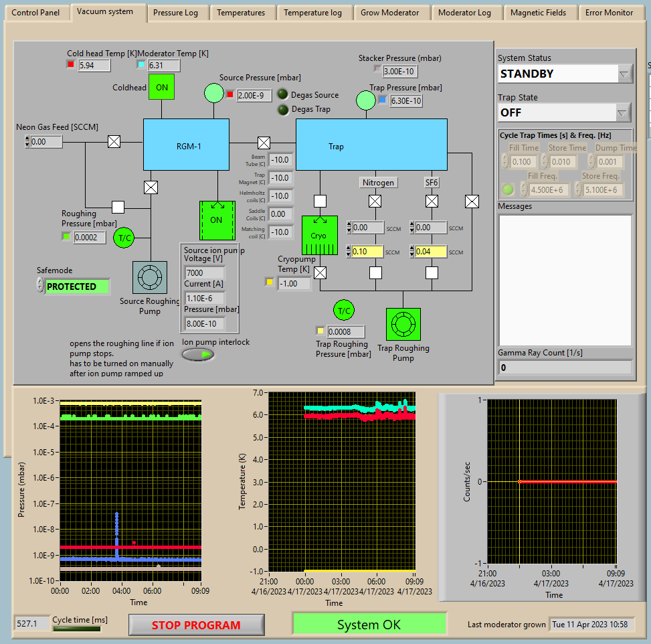
Task: Open the System Status dropdown
Action: coord(625,74)
